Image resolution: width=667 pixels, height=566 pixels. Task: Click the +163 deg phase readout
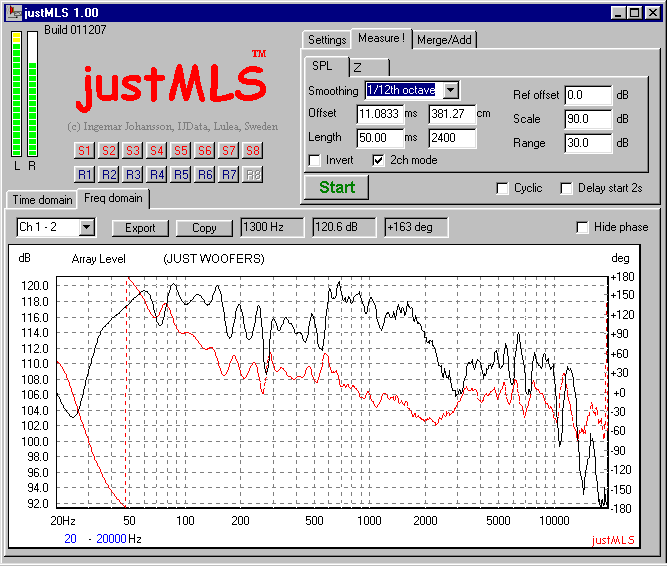coord(416,227)
